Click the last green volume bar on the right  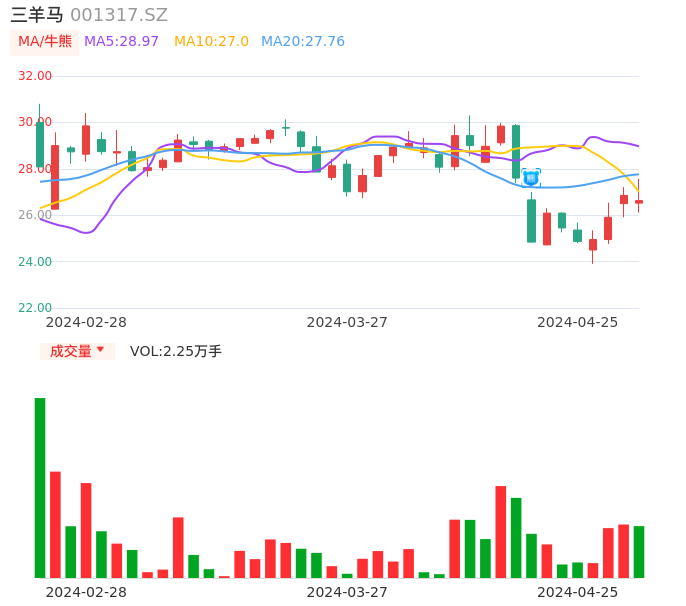coord(638,551)
